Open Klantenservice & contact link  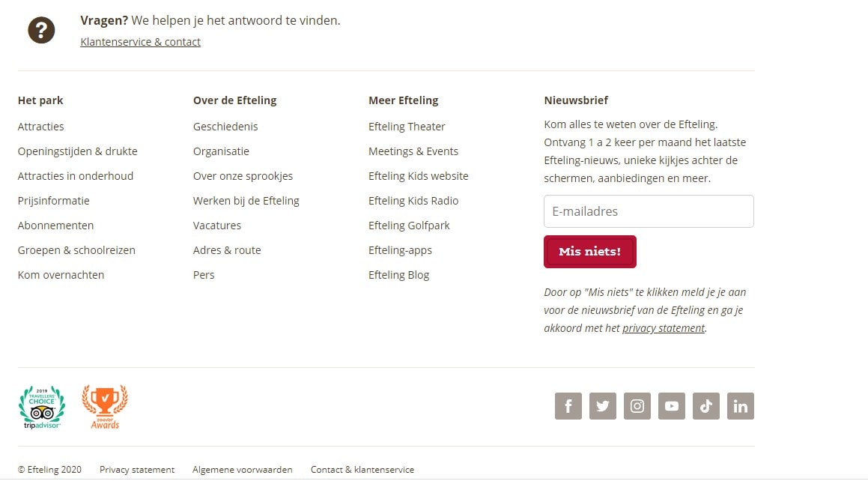[x=140, y=41]
